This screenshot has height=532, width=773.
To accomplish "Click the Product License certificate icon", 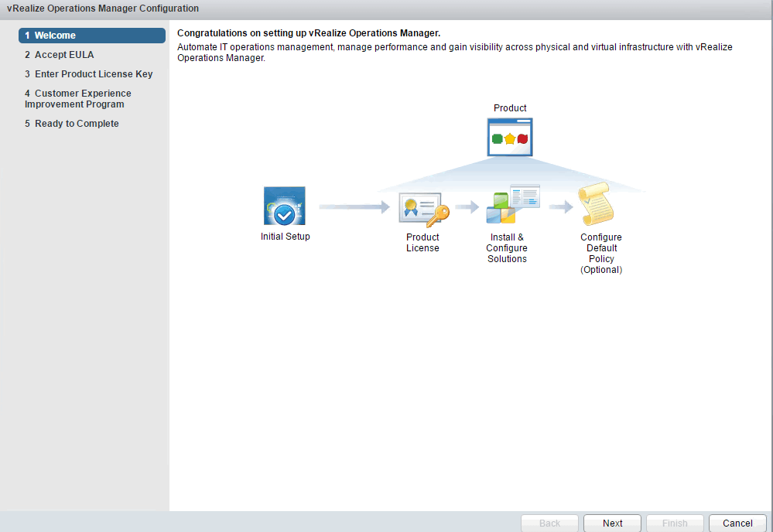I will 424,210.
